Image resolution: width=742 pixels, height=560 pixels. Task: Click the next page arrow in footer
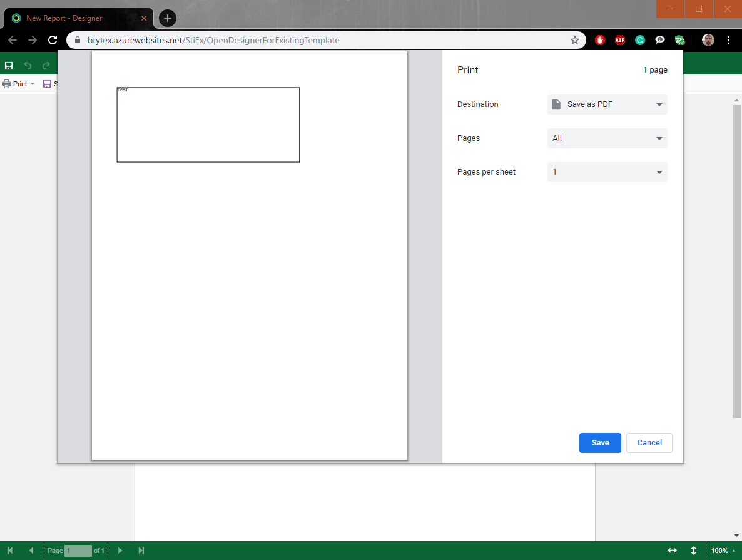click(x=120, y=551)
